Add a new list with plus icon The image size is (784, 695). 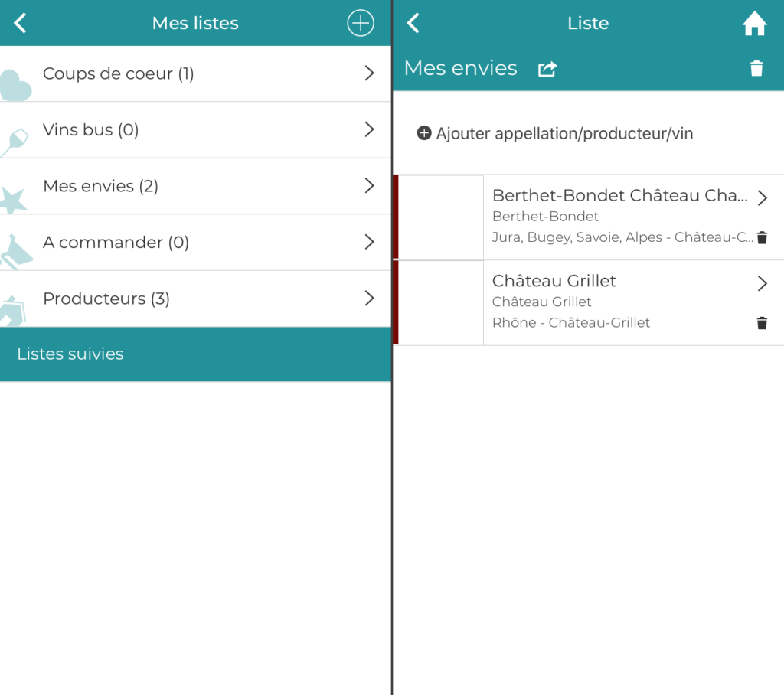click(x=361, y=23)
